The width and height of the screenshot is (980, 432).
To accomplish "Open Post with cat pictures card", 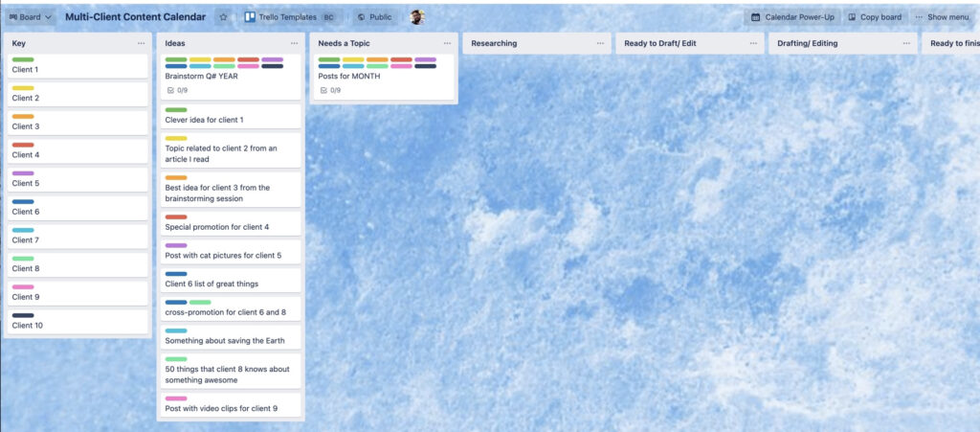I will click(231, 252).
